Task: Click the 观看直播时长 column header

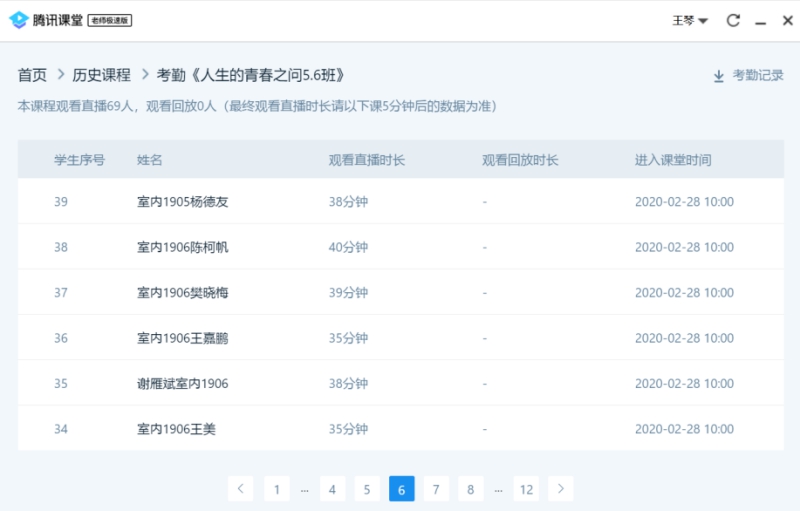Action: coord(366,160)
